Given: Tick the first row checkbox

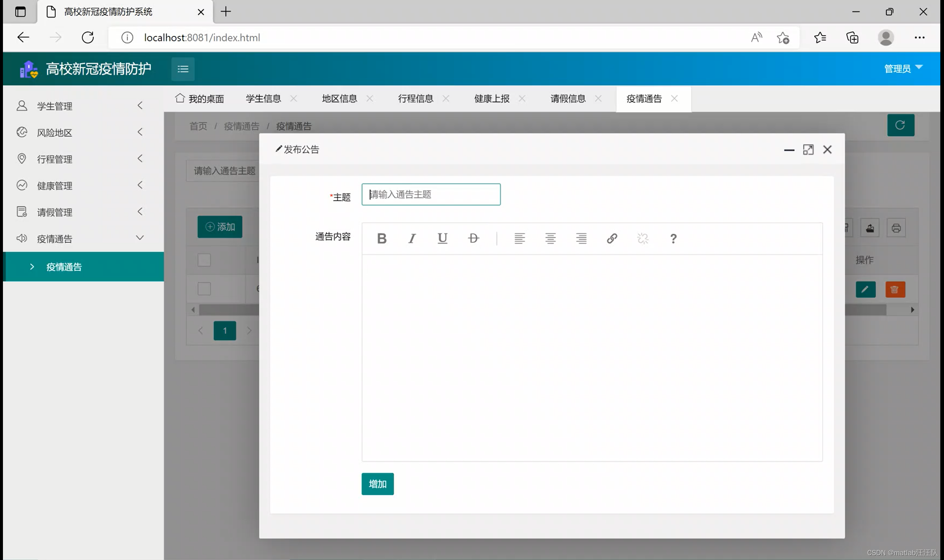Looking at the screenshot, I should pyautogui.click(x=204, y=289).
